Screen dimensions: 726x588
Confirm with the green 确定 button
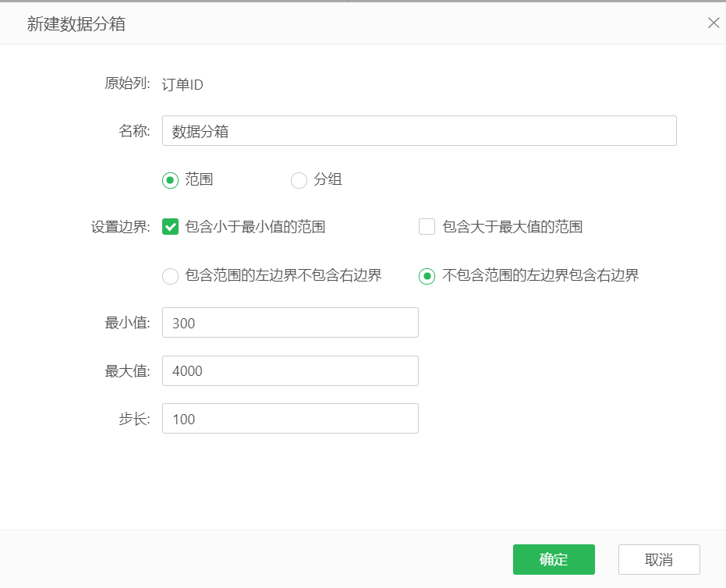click(554, 559)
